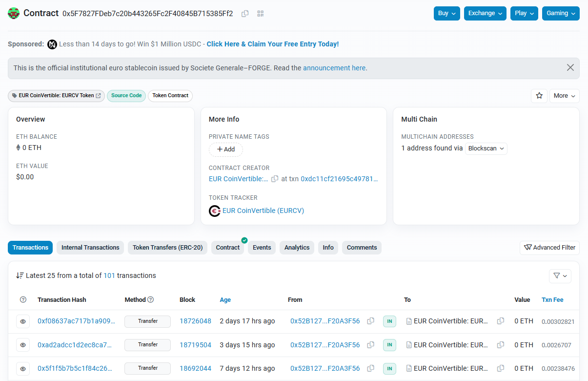Screen dimensions: 588x381
Task: Open the Advanced Filter button
Action: (549, 248)
